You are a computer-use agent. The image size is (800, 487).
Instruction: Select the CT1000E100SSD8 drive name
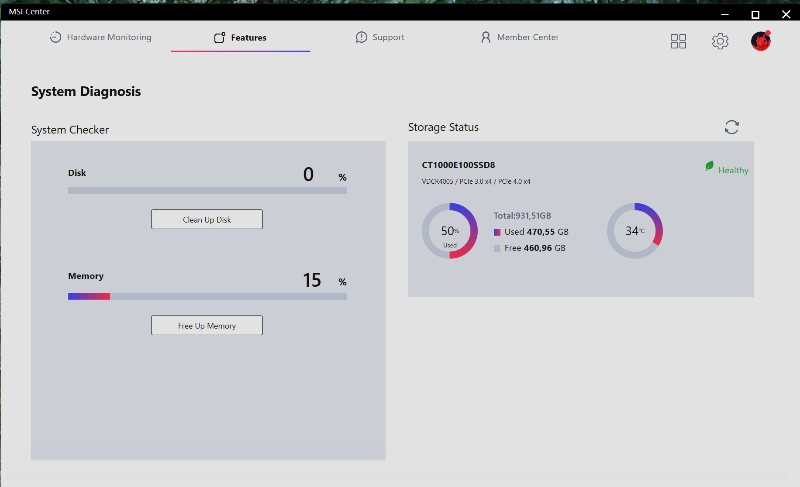[458, 165]
